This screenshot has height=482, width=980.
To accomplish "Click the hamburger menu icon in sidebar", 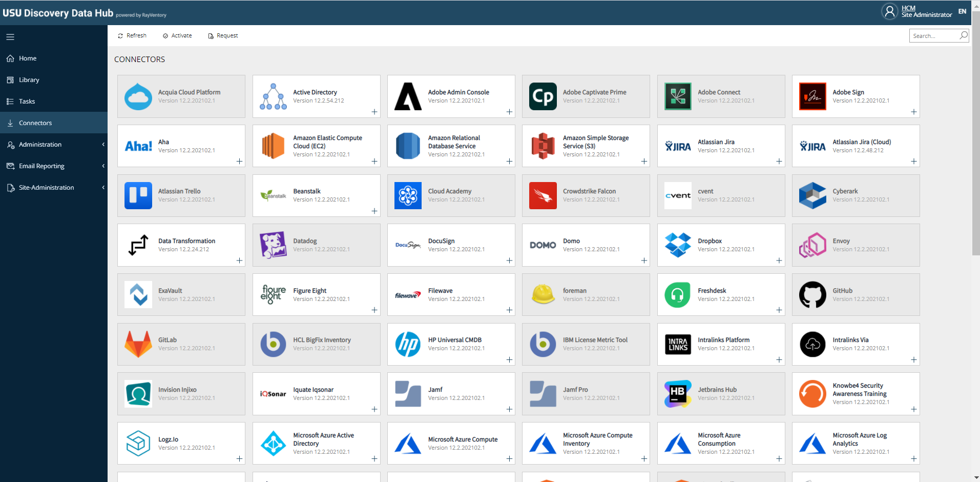I will 10,37.
